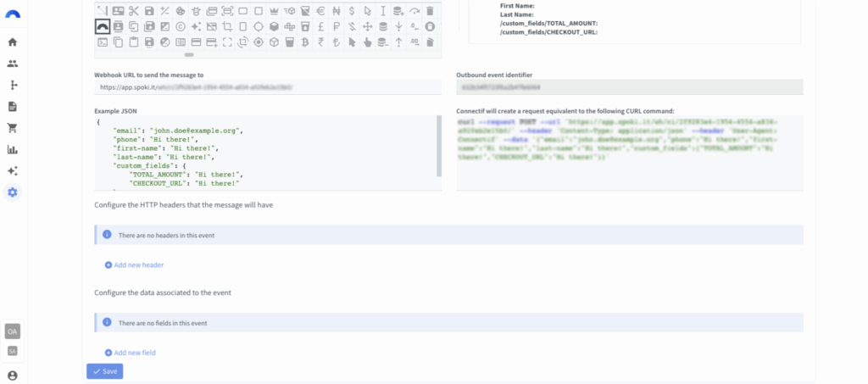
Task: Open settings gear in sidebar
Action: coord(13,192)
